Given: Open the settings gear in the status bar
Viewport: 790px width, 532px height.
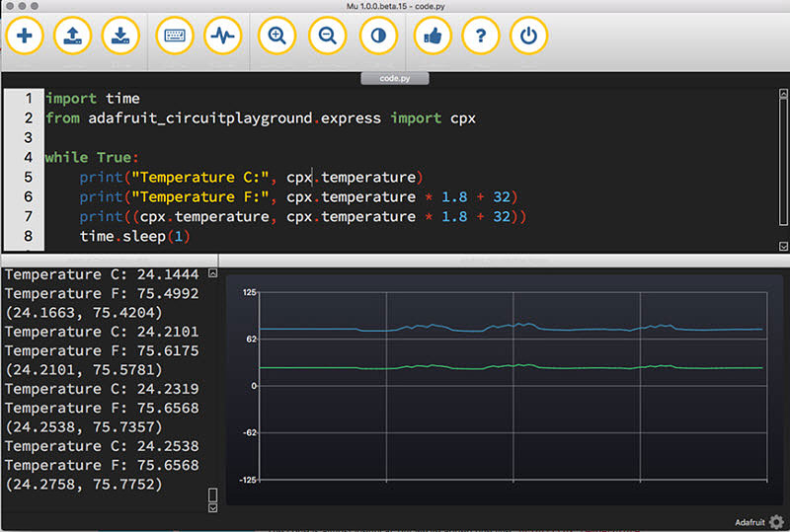Looking at the screenshot, I should [776, 522].
